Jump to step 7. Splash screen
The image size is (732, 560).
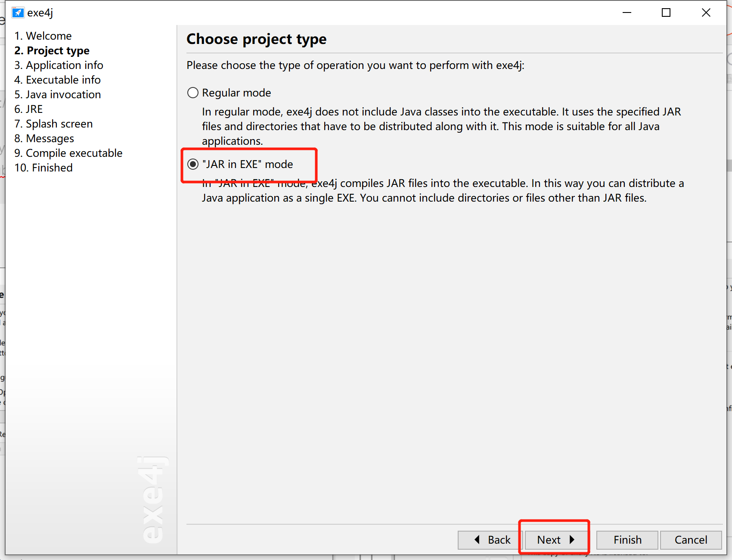pos(53,124)
